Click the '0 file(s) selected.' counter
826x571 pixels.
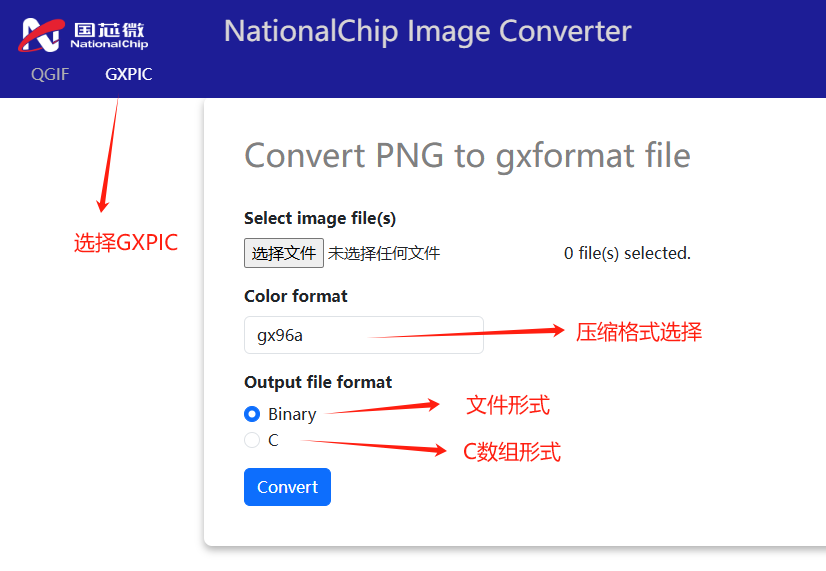627,253
